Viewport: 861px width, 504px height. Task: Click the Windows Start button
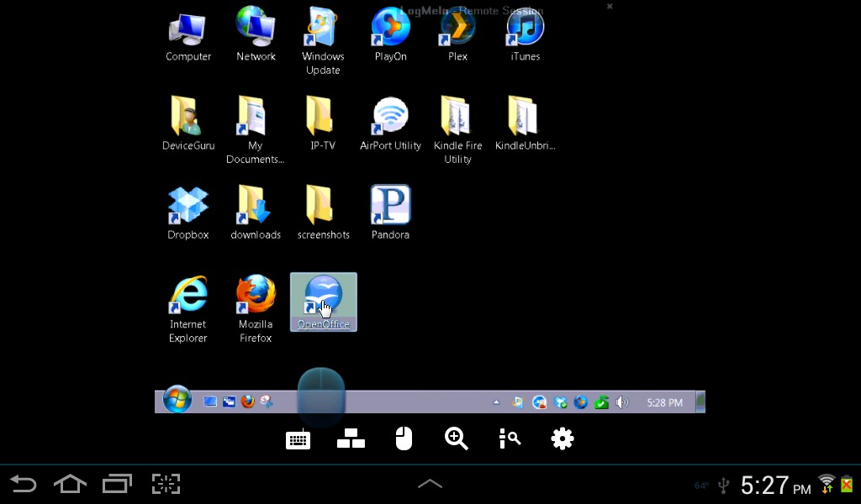point(177,402)
